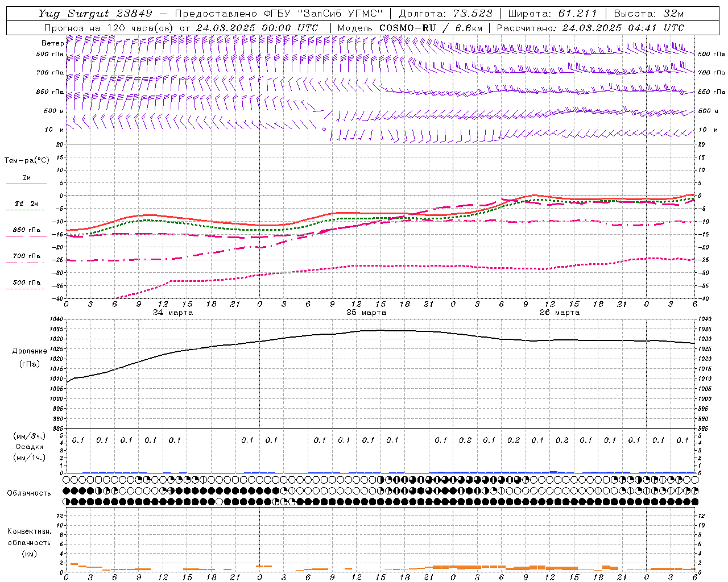Viewport: 728px width, 582px height.
Task: Click the left 500 гПа wind-level label
Action: coord(50,54)
